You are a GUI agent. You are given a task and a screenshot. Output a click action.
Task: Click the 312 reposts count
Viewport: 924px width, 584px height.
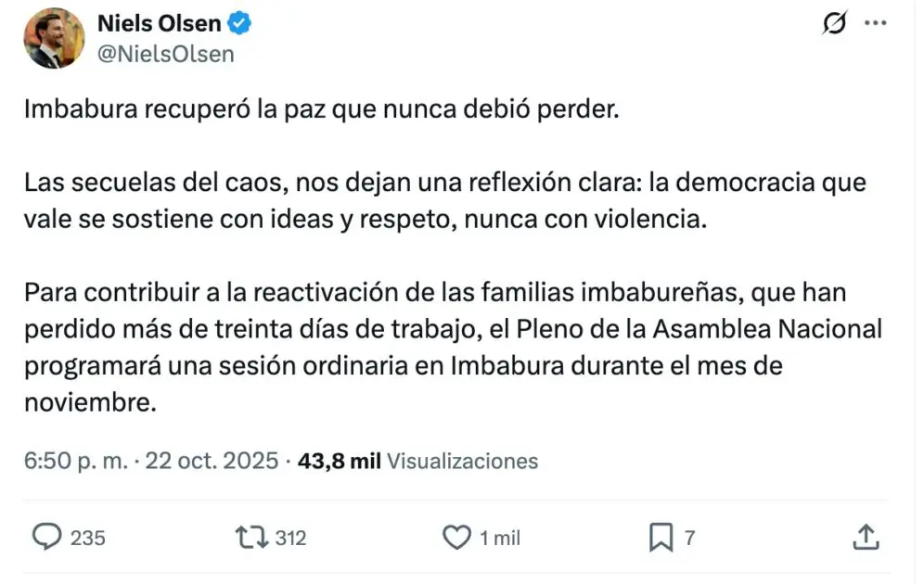[x=290, y=538]
